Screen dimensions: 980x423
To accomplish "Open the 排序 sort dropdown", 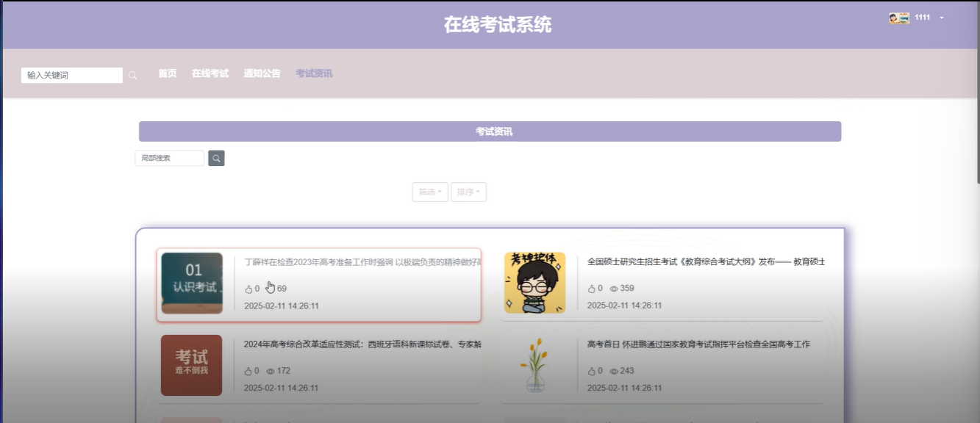I will [x=468, y=192].
